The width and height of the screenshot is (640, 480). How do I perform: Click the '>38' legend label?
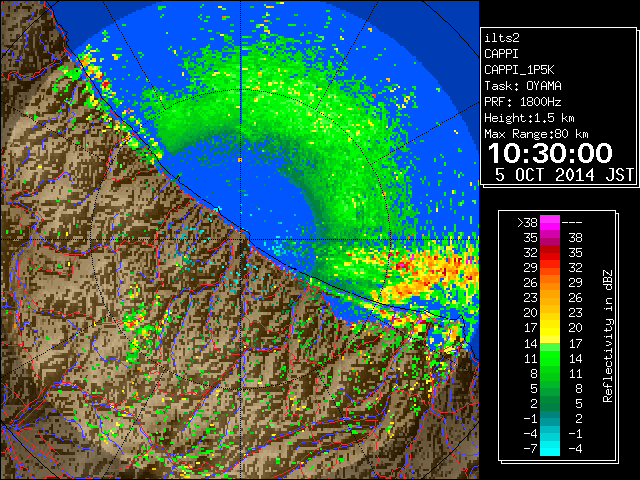527,223
